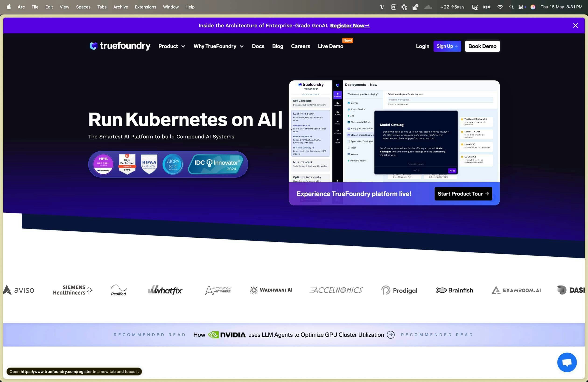This screenshot has height=382, width=588.
Task: Click the HFS Hot Tech badge
Action: [103, 164]
